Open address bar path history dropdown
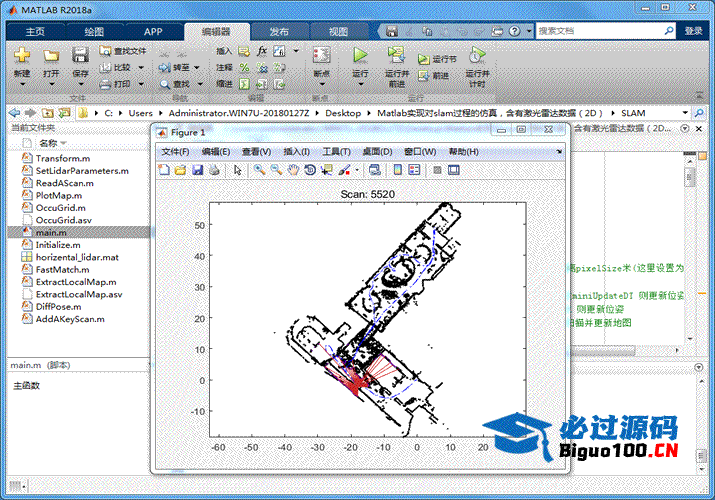Viewport: 715px width, 500px height. pyautogui.click(x=684, y=113)
